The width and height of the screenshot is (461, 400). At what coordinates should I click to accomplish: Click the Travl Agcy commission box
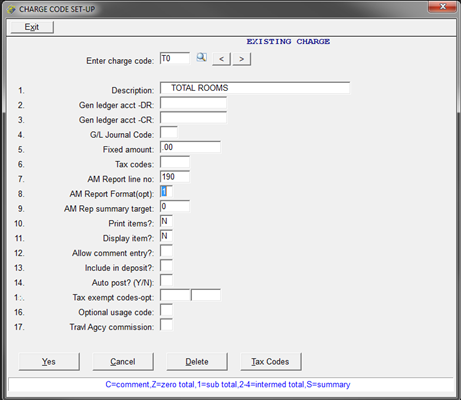(166, 325)
